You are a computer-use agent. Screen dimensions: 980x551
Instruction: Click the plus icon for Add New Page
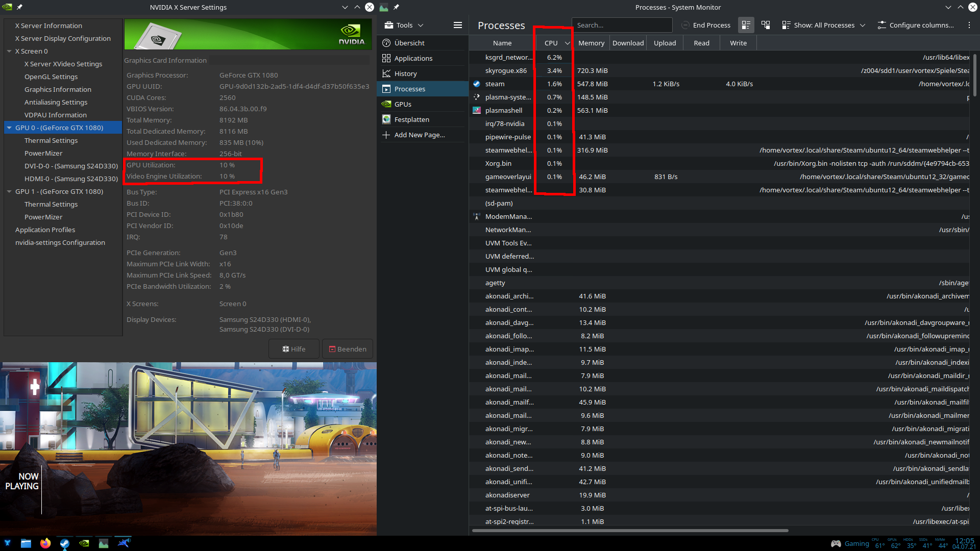coord(386,135)
